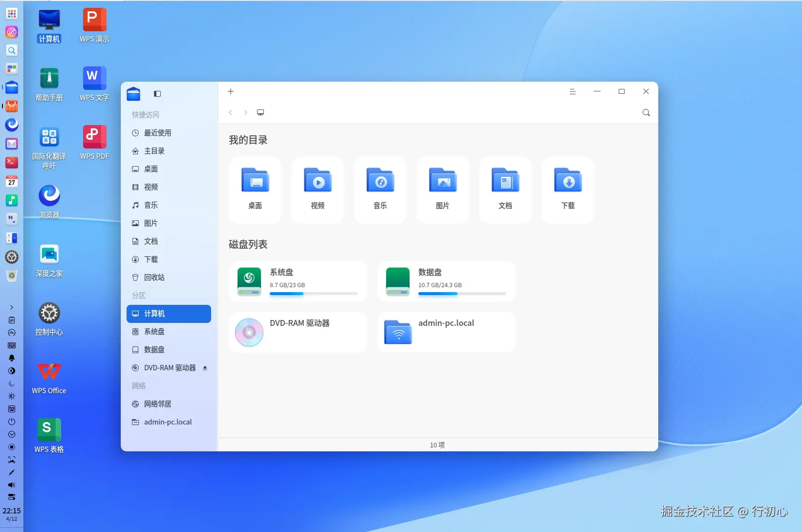
Task: Select 图片 in the sidebar
Action: (169, 223)
